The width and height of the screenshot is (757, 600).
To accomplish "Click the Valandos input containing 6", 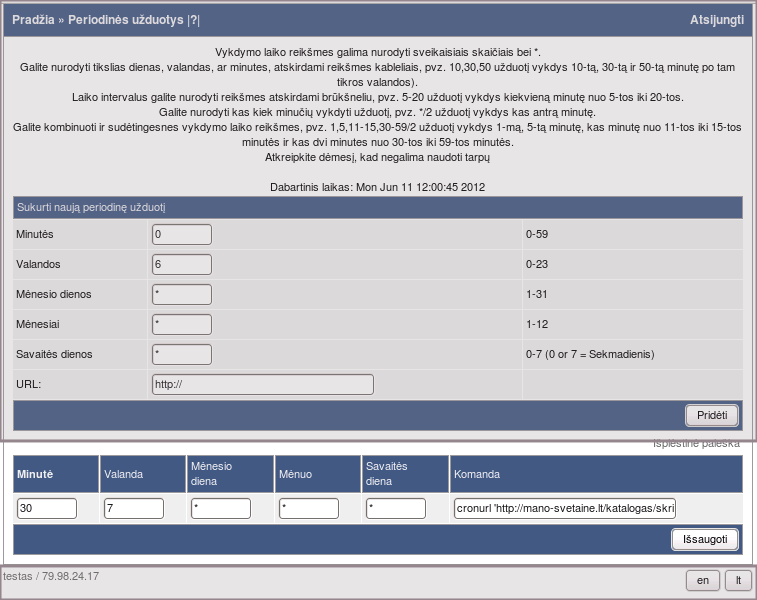I will coord(182,264).
